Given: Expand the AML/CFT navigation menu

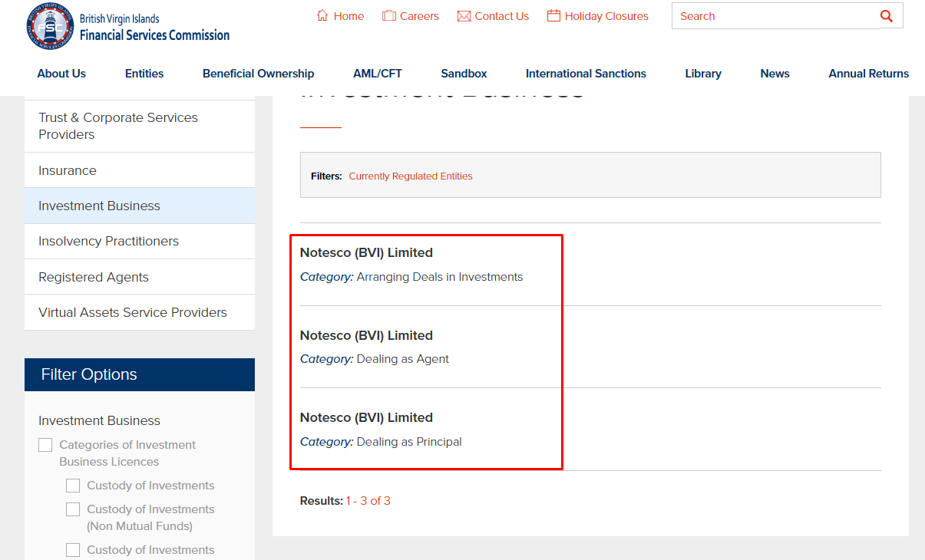Looking at the screenshot, I should click(x=377, y=74).
